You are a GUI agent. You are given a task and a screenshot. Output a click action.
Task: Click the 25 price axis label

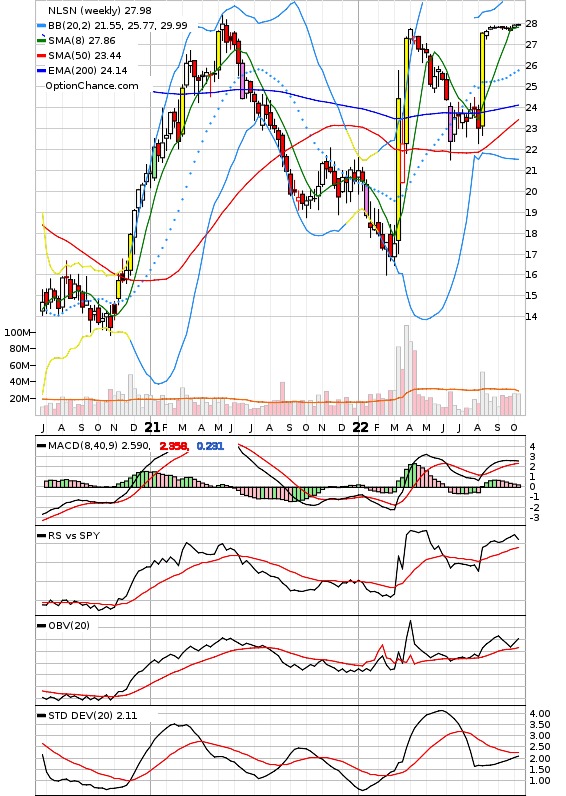(x=531, y=86)
